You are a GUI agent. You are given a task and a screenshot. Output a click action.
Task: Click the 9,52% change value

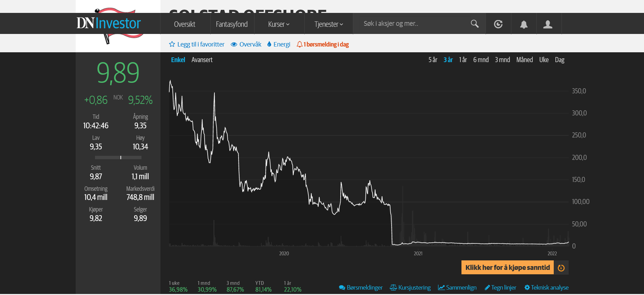tap(140, 100)
